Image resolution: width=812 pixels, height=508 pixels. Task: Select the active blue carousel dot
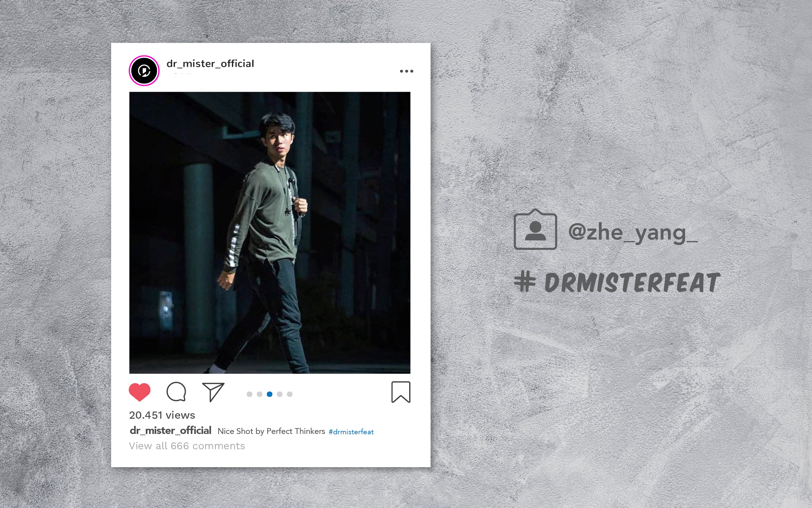tap(269, 394)
